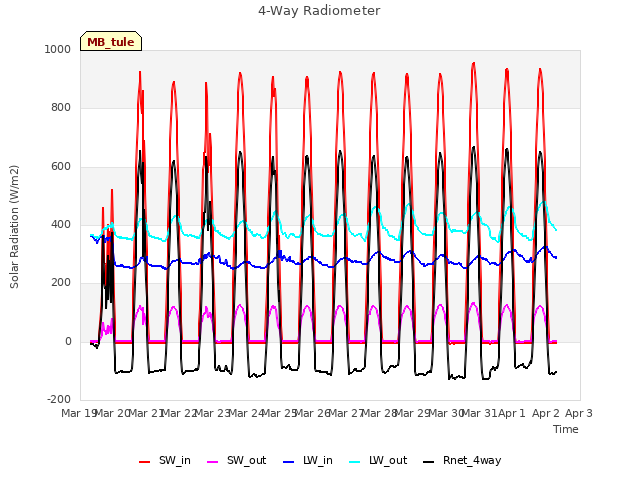
Task: Click the Apr 2 x-axis date label
Action: [546, 413]
